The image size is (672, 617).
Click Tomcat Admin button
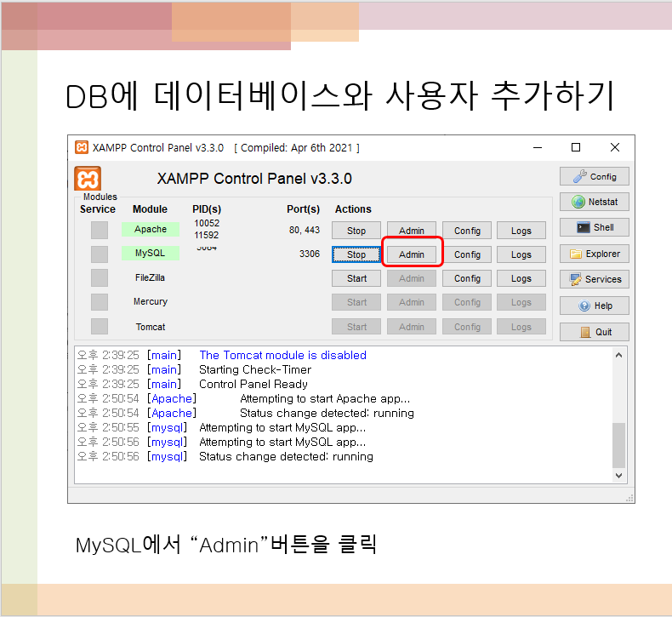[x=412, y=327]
